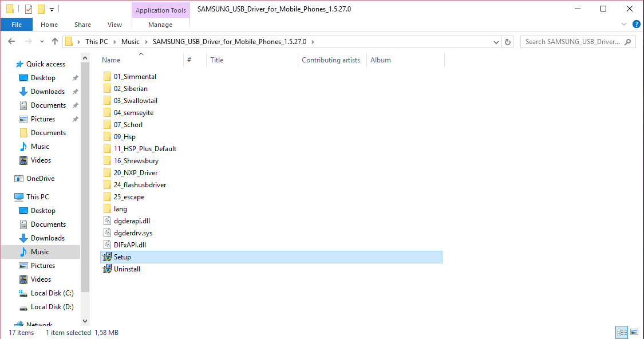644x339 pixels.
Task: Click the chevron after This PC in breadcrumb
Action: point(114,42)
